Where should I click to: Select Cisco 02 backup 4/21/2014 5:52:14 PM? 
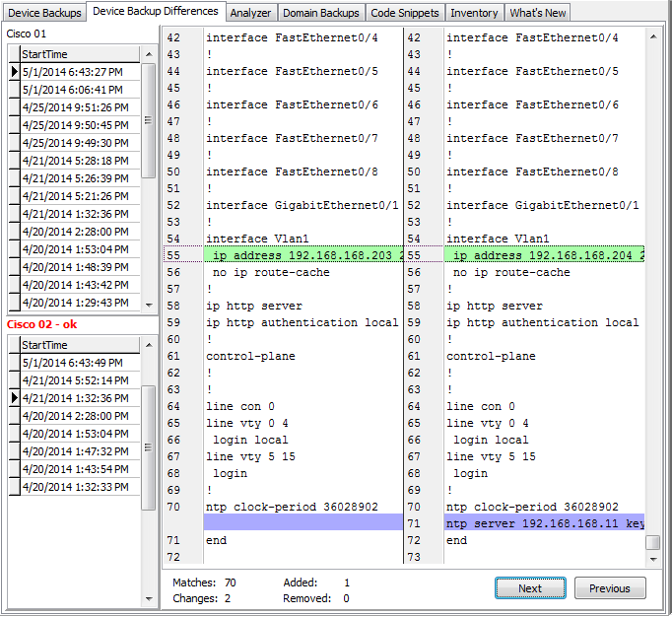coord(75,380)
